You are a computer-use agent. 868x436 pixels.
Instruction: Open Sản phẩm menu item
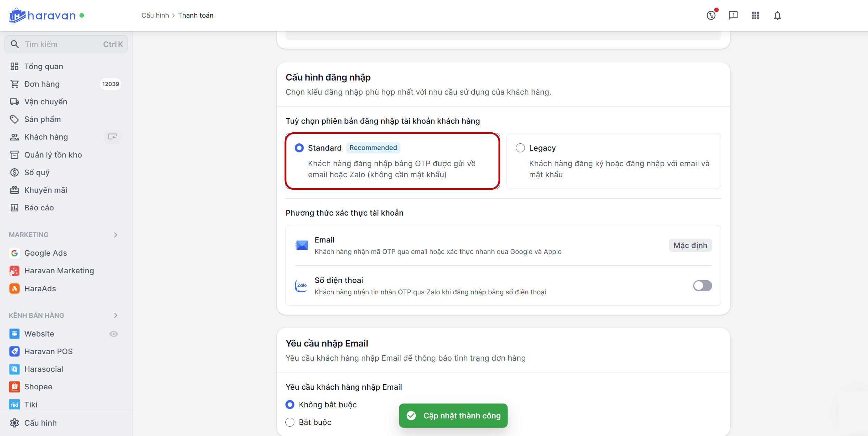(43, 119)
